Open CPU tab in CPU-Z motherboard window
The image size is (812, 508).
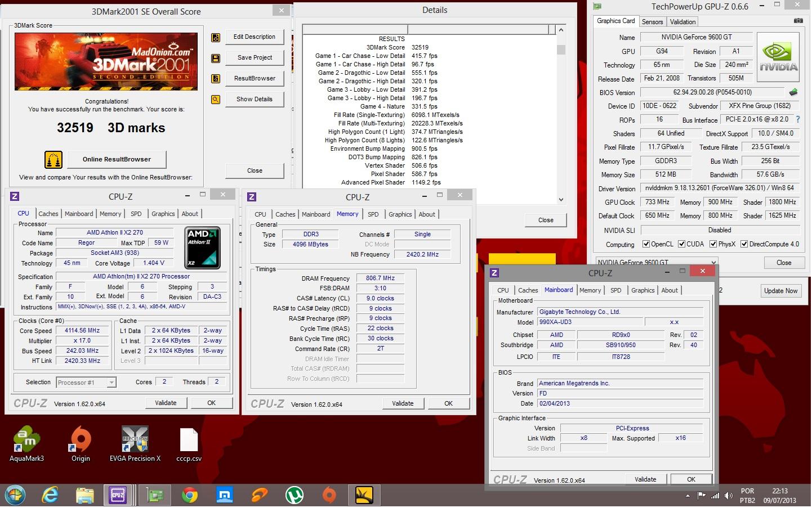coord(503,291)
